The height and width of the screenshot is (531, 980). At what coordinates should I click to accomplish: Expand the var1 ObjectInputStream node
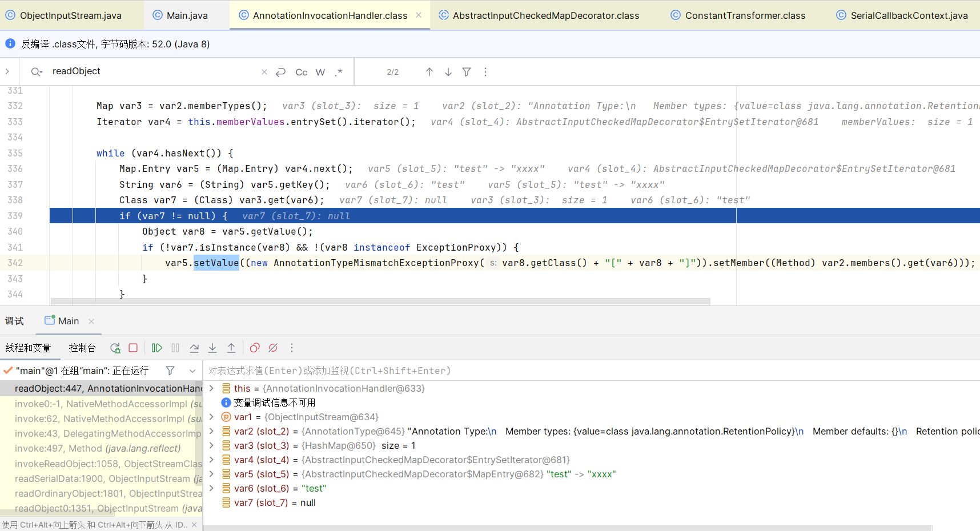tap(211, 417)
